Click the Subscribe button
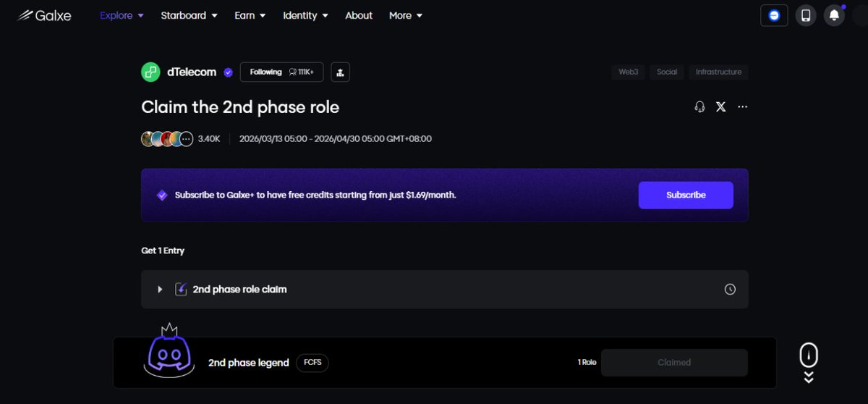Screen dimensions: 868x404 (x=686, y=195)
